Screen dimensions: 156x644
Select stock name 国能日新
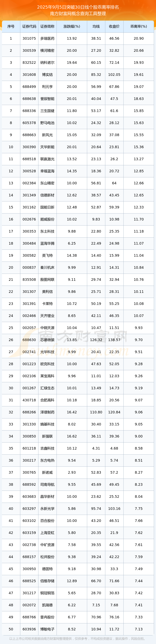[47, 207]
